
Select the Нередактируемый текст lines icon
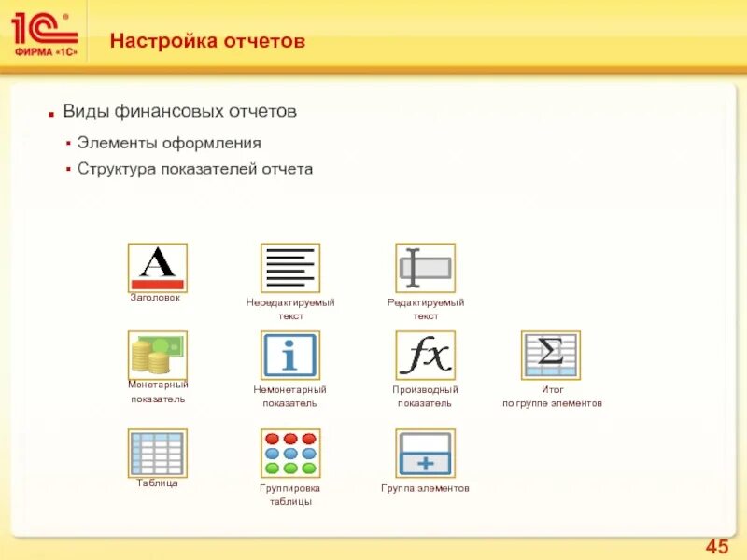point(290,268)
